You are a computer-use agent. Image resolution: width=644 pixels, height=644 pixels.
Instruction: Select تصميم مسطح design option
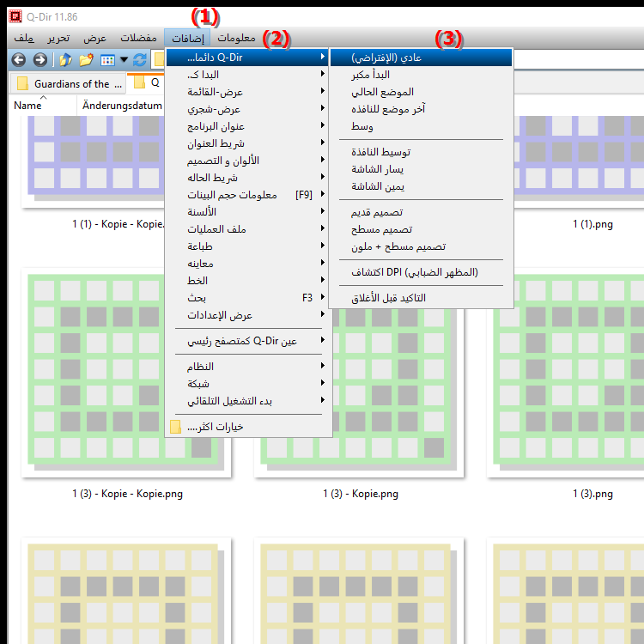(421, 229)
